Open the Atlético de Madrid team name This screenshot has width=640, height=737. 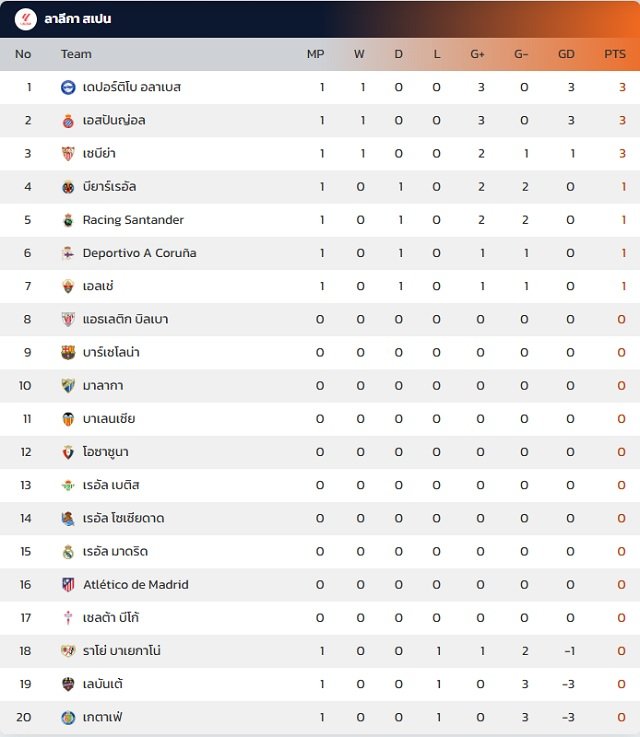point(136,585)
